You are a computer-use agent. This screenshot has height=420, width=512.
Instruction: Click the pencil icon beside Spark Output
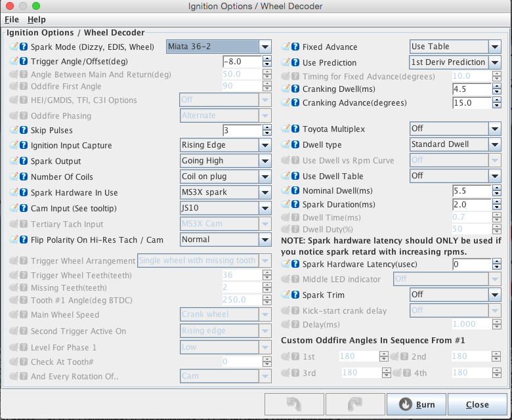[x=14, y=161]
